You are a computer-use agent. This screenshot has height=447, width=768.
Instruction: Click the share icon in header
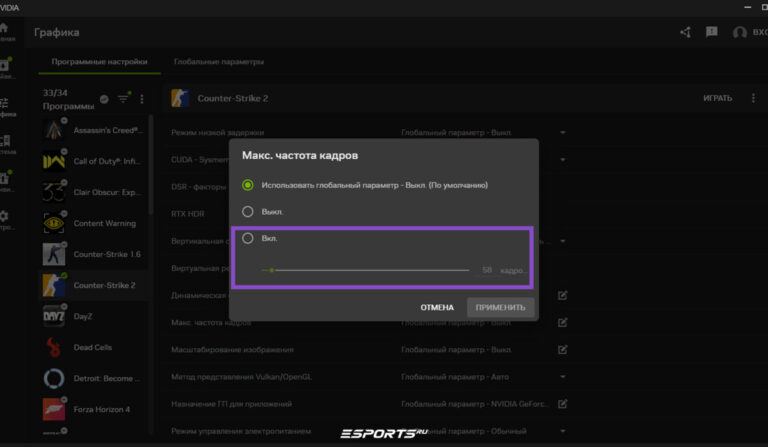pyautogui.click(x=685, y=32)
